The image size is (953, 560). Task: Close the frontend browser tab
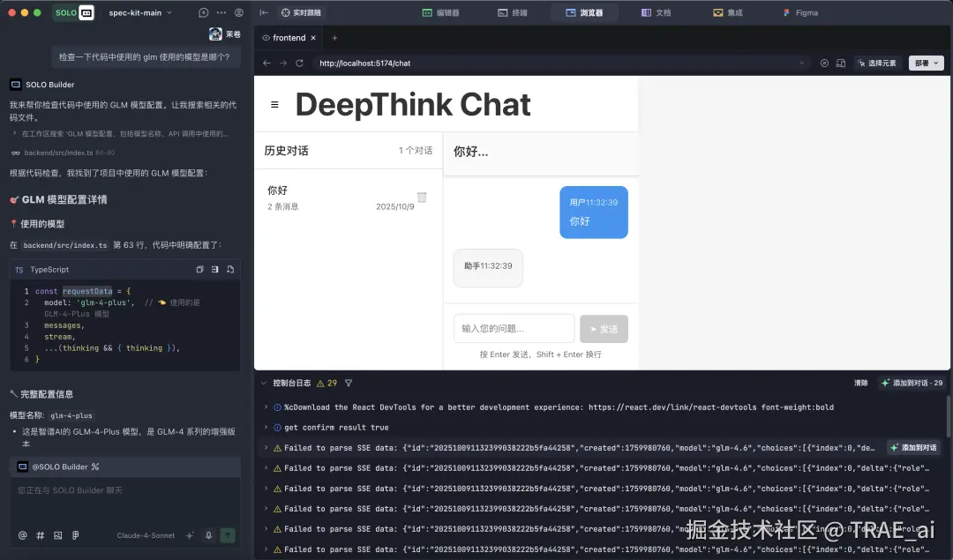point(313,38)
